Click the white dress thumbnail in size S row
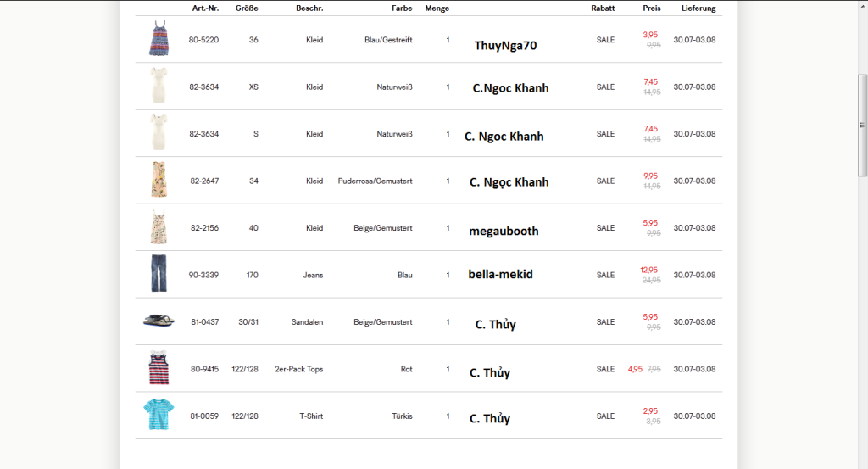The width and height of the screenshot is (868, 469). pyautogui.click(x=159, y=133)
